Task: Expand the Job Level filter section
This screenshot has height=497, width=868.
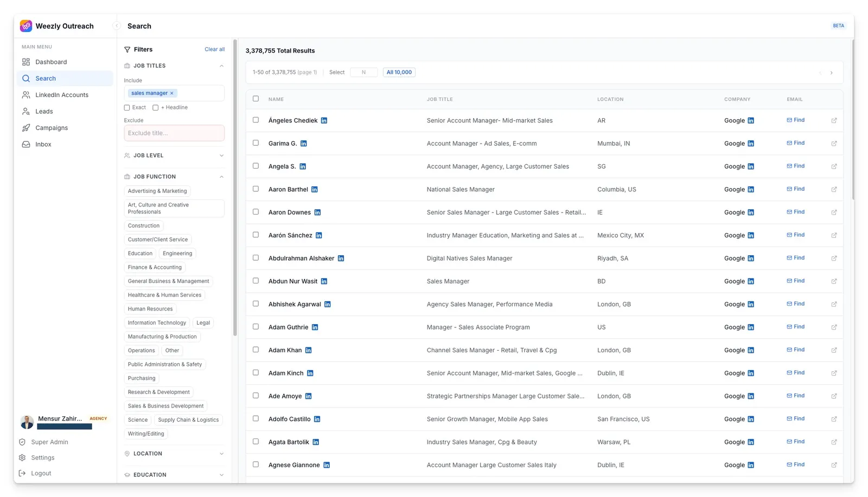Action: pyautogui.click(x=221, y=156)
